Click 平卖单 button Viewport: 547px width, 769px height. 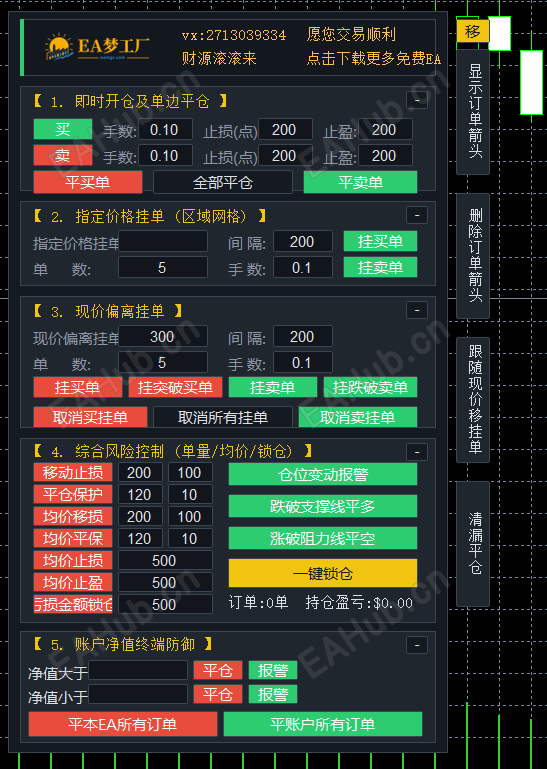pyautogui.click(x=361, y=182)
